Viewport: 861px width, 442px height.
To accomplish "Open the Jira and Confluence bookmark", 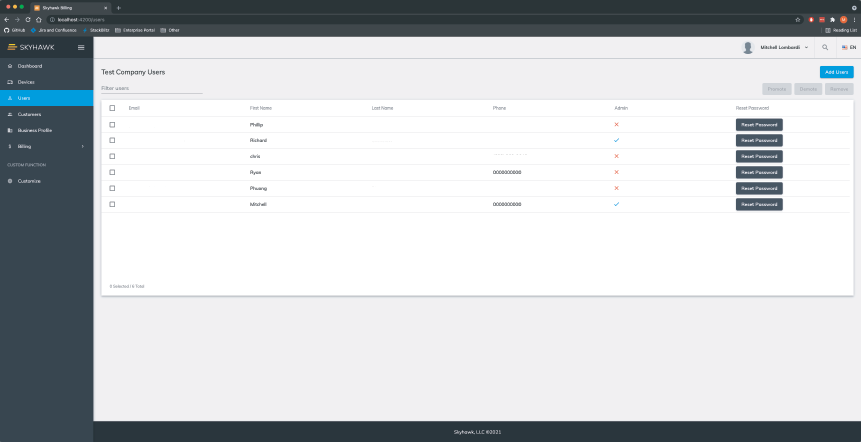I will [x=54, y=30].
